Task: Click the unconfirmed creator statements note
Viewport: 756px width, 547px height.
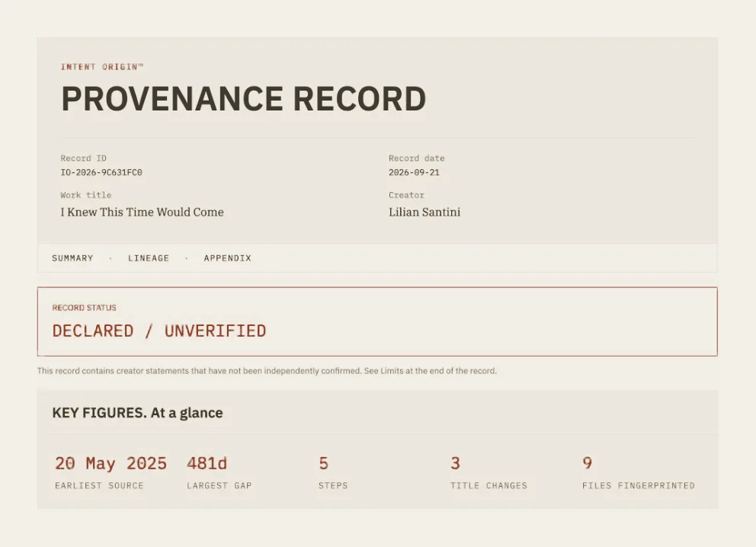Action: [x=267, y=371]
